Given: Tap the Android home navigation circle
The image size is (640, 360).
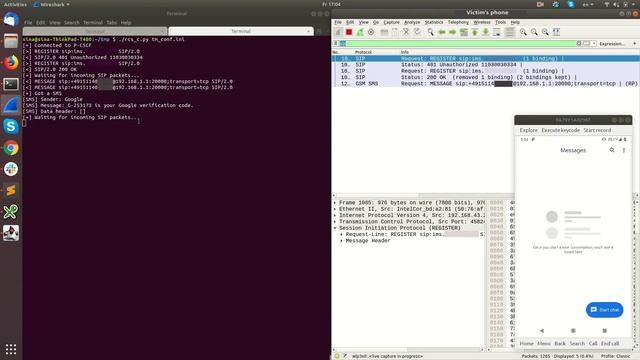Looking at the screenshot, I should (573, 331).
